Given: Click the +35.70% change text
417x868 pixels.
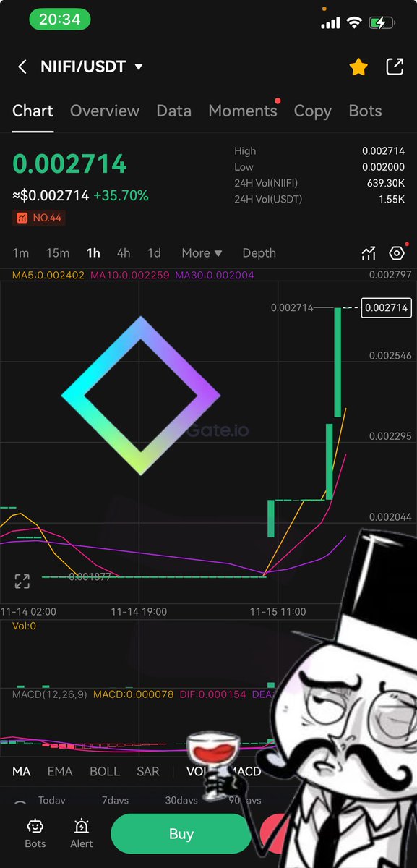Looking at the screenshot, I should (121, 195).
